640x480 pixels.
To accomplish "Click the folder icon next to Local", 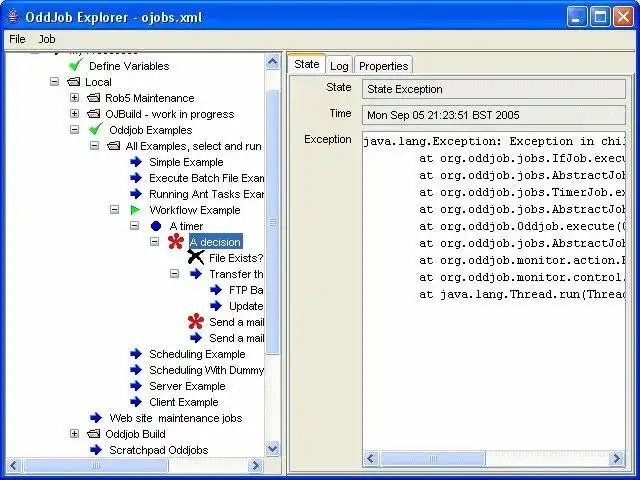I will pyautogui.click(x=73, y=82).
